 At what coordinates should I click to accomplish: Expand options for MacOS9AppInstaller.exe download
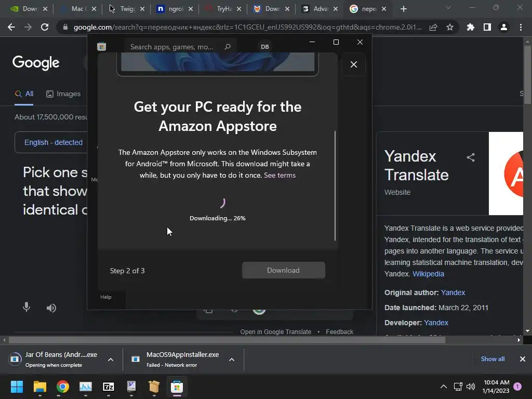pos(232,360)
